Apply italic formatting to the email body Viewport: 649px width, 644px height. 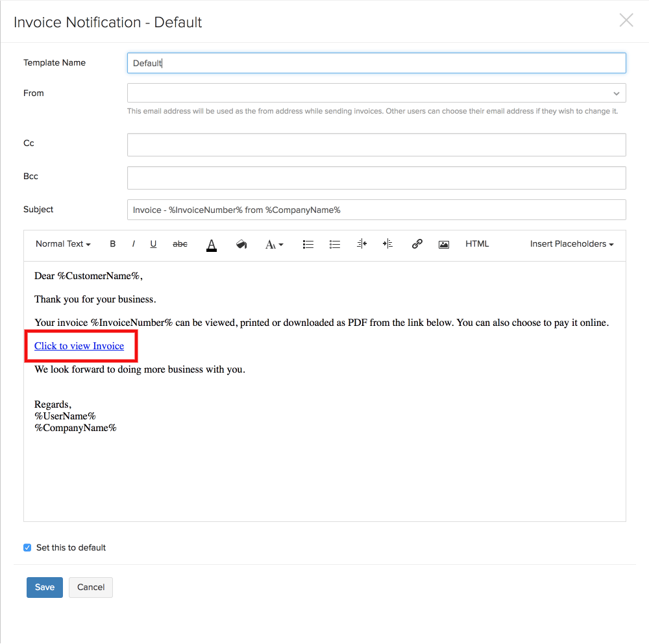tap(133, 243)
